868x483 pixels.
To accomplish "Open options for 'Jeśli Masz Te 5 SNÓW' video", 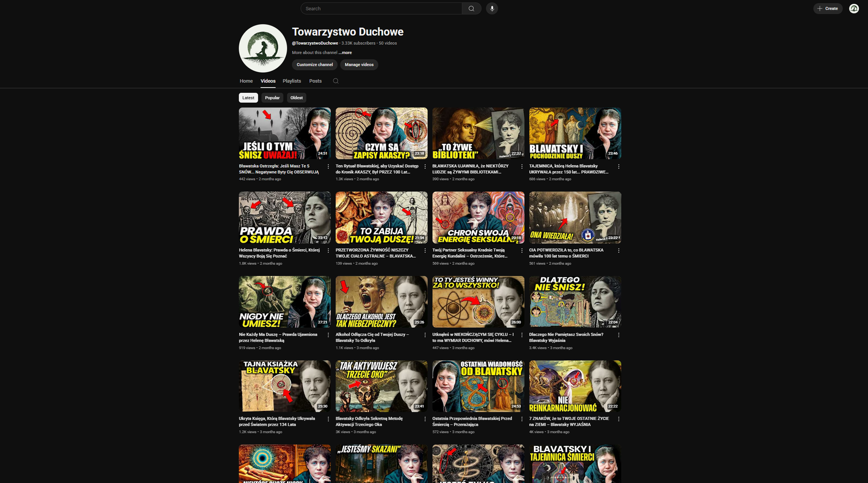I will point(328,167).
